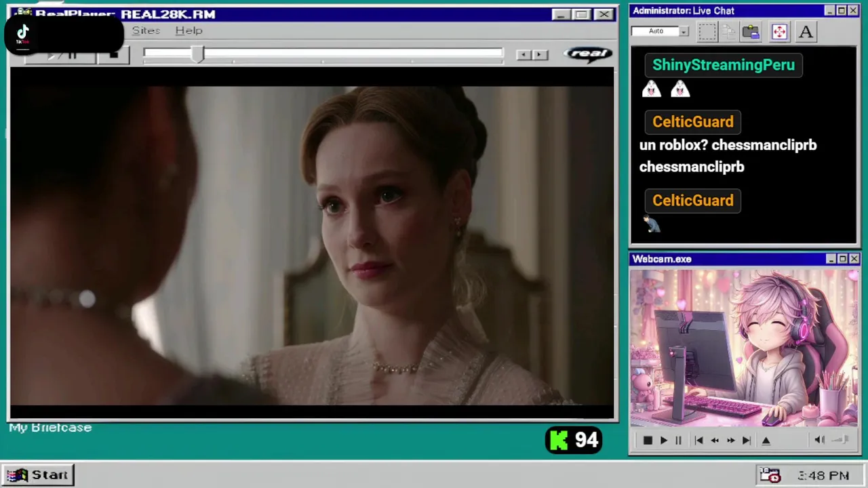Screen dimensions: 868x488
Task: Click the 3:48 PM clock
Action: [823, 476]
